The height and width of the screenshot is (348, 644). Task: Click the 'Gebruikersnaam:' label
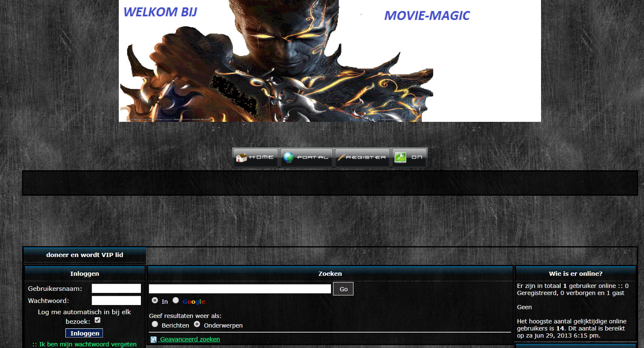point(55,289)
